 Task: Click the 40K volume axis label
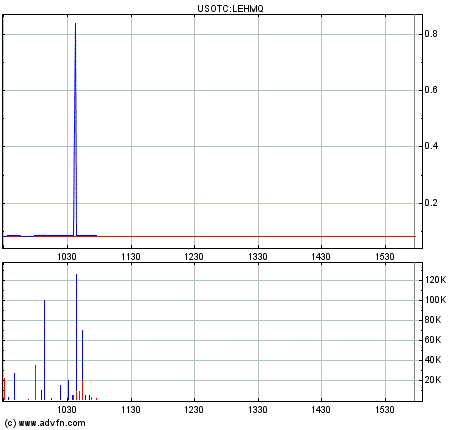point(433,360)
